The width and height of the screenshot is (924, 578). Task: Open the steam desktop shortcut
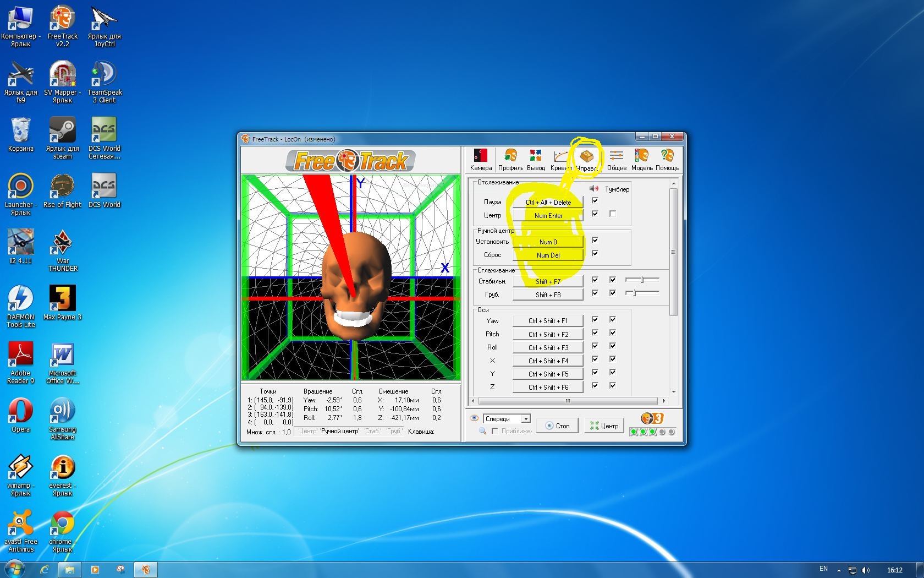[63, 139]
